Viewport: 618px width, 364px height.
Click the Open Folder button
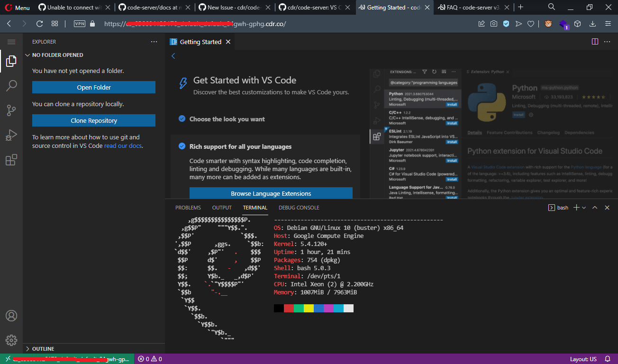tap(94, 87)
